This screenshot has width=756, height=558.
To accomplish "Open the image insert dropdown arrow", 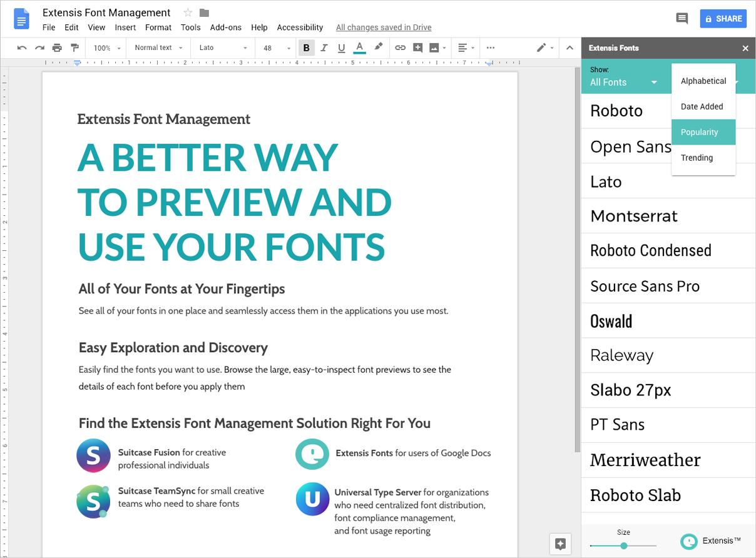I will coord(444,48).
